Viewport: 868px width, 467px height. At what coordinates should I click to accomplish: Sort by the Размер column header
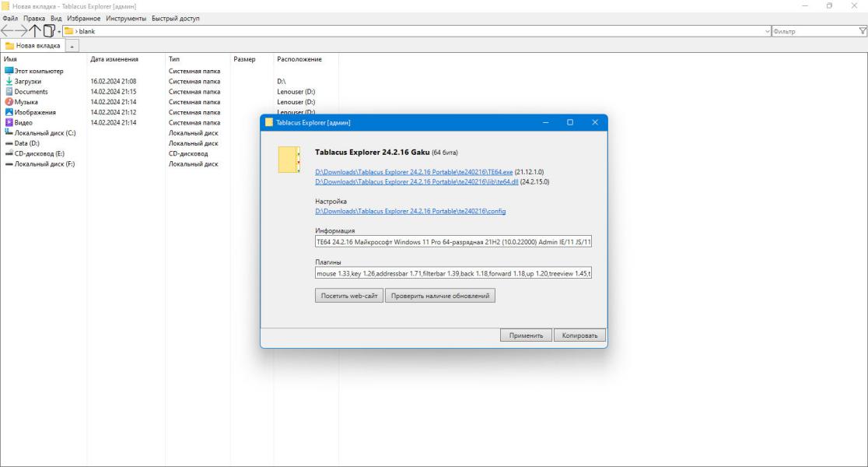click(x=244, y=59)
